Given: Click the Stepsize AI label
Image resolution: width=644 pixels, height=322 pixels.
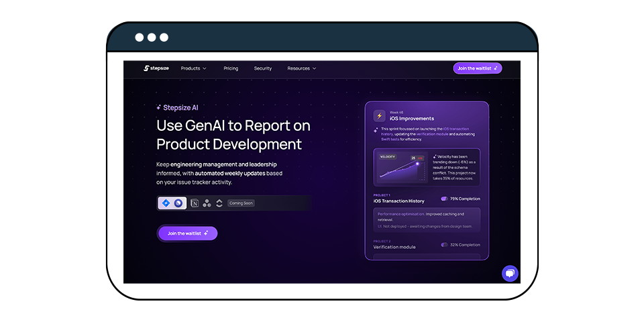Looking at the screenshot, I should [180, 107].
